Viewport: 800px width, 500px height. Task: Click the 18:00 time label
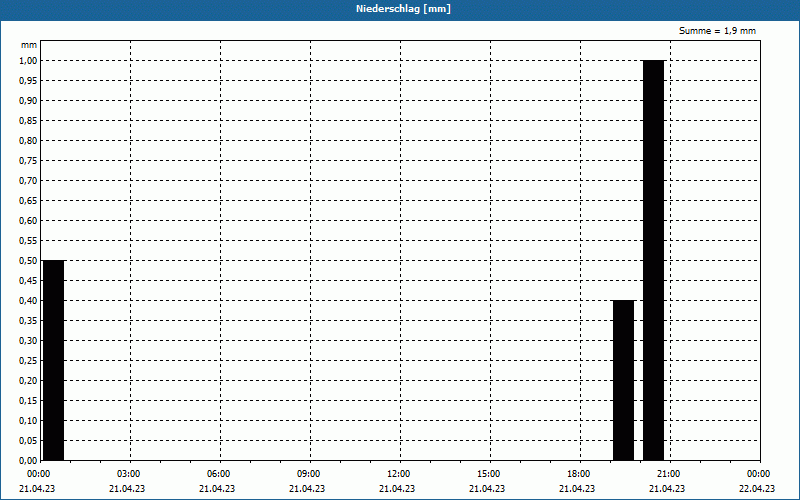(x=579, y=474)
